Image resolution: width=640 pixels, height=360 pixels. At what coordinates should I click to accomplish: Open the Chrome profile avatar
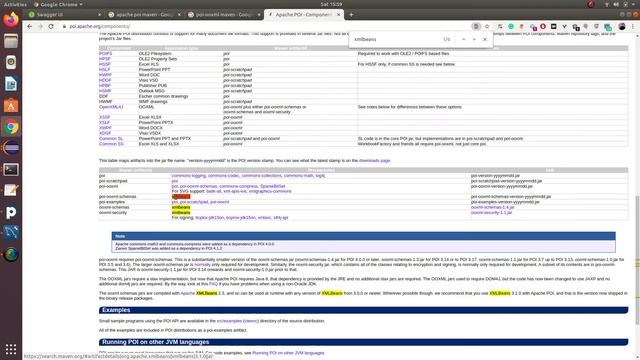pyautogui.click(x=622, y=26)
